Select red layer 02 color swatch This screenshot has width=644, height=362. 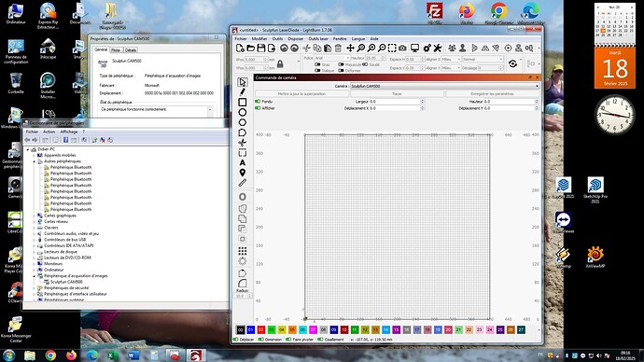261,329
